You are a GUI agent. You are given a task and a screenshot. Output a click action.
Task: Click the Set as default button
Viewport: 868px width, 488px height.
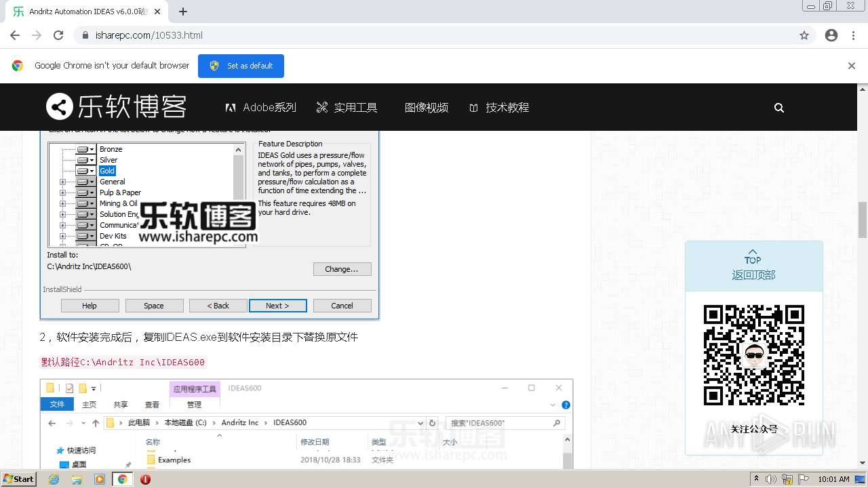pyautogui.click(x=241, y=66)
